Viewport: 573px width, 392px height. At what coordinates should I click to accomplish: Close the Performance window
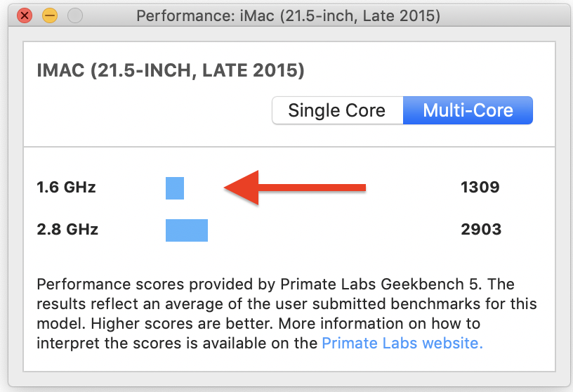coord(25,15)
